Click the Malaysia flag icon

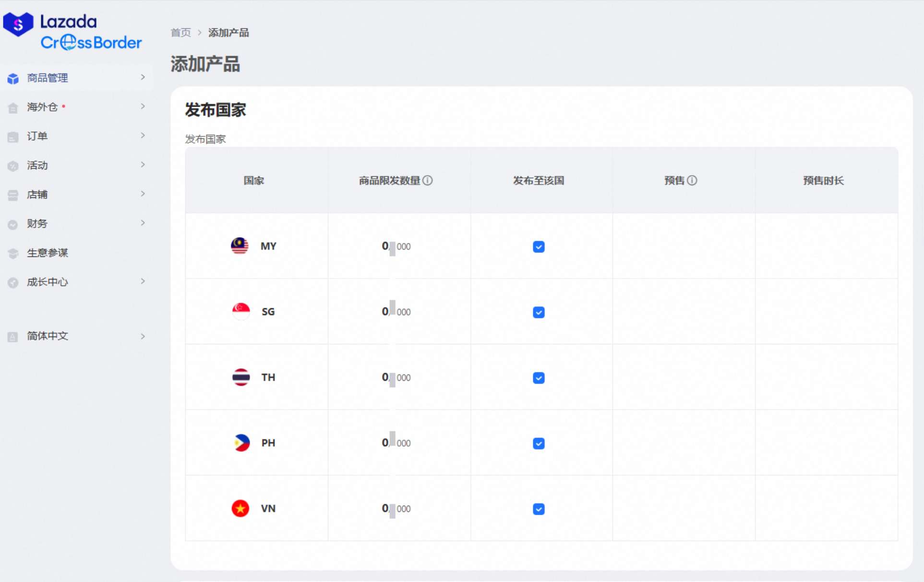(x=240, y=246)
